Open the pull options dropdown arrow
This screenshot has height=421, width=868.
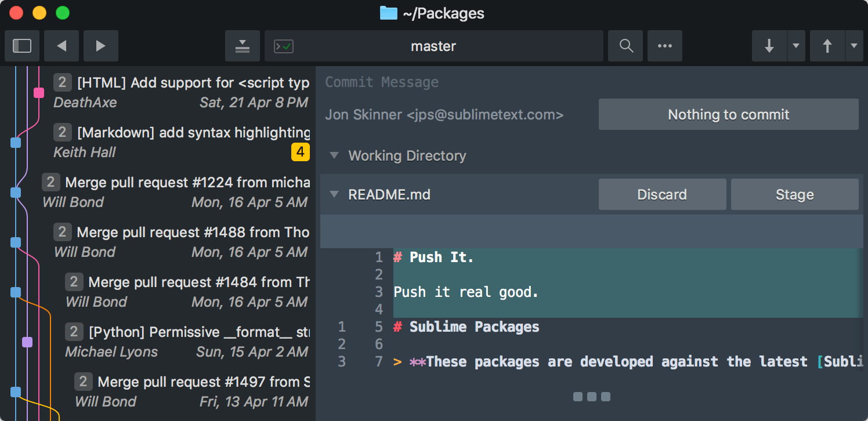click(796, 45)
